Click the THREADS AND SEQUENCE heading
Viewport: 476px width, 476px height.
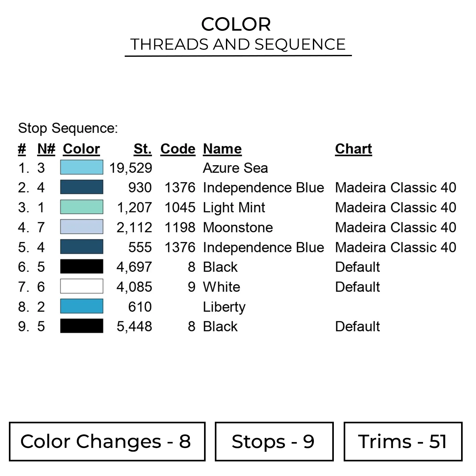238,44
